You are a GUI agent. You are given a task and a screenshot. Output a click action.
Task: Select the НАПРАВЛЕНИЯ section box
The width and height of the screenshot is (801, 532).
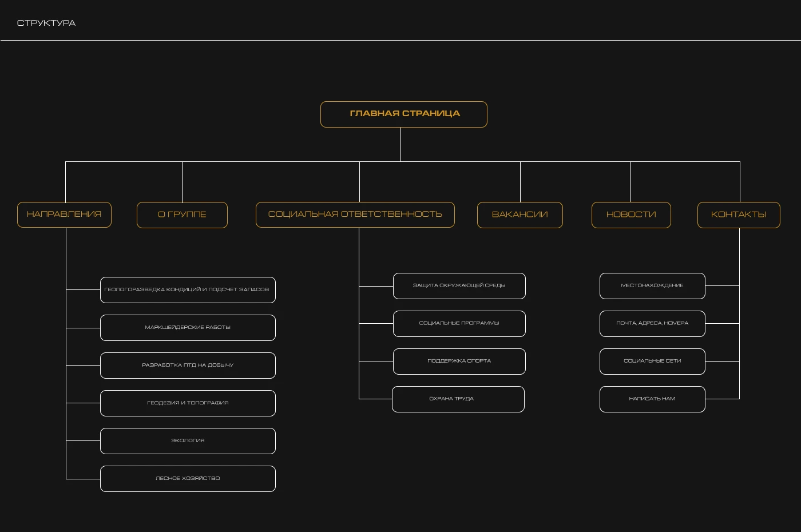click(64, 215)
